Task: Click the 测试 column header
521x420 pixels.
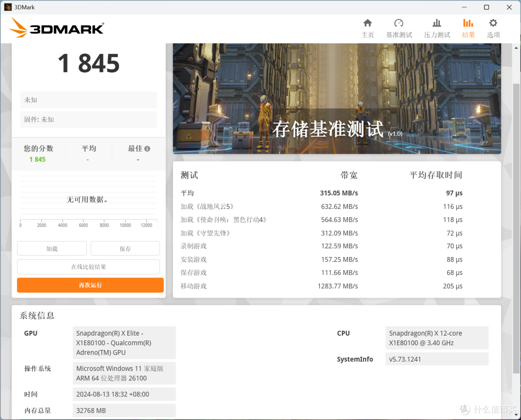Action: [x=189, y=175]
